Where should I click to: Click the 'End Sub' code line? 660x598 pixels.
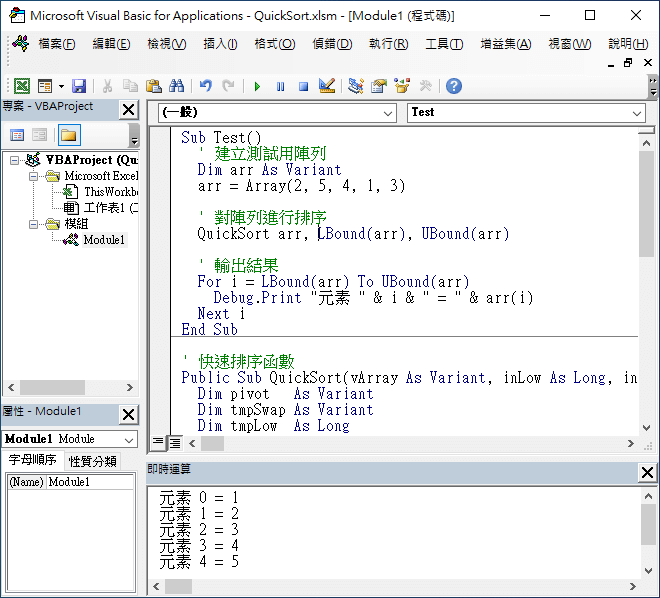click(210, 330)
